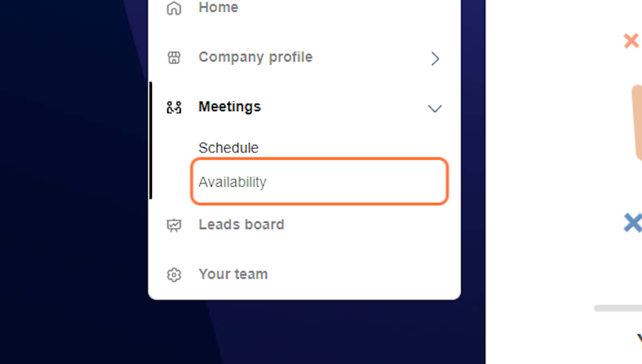
Task: Click the Meetings heading text
Action: pyautogui.click(x=230, y=107)
